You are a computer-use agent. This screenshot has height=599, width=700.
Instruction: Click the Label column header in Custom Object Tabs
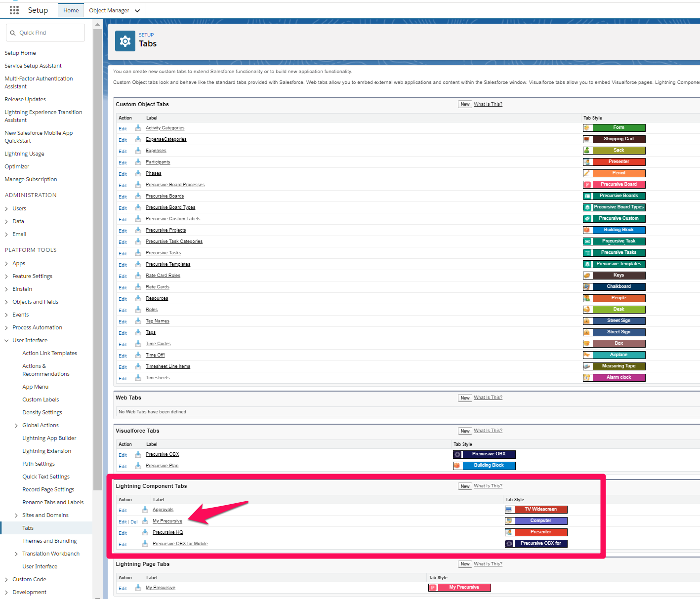pos(152,118)
